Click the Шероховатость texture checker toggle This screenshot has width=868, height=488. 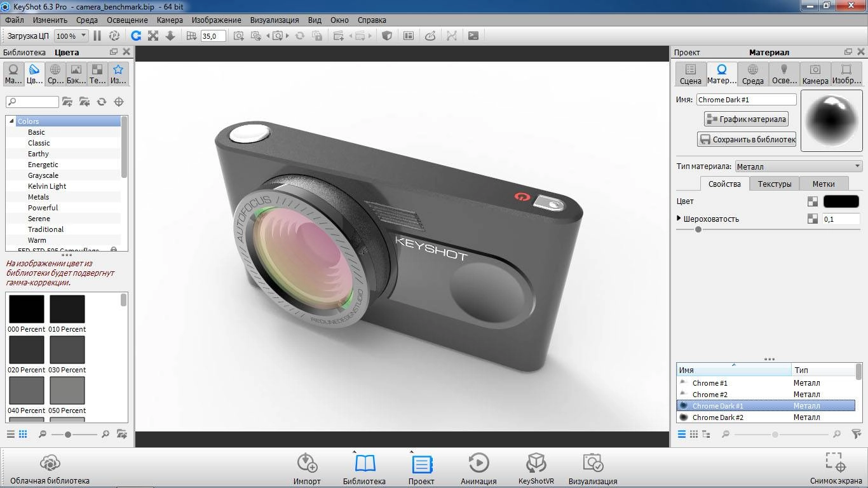pos(813,219)
